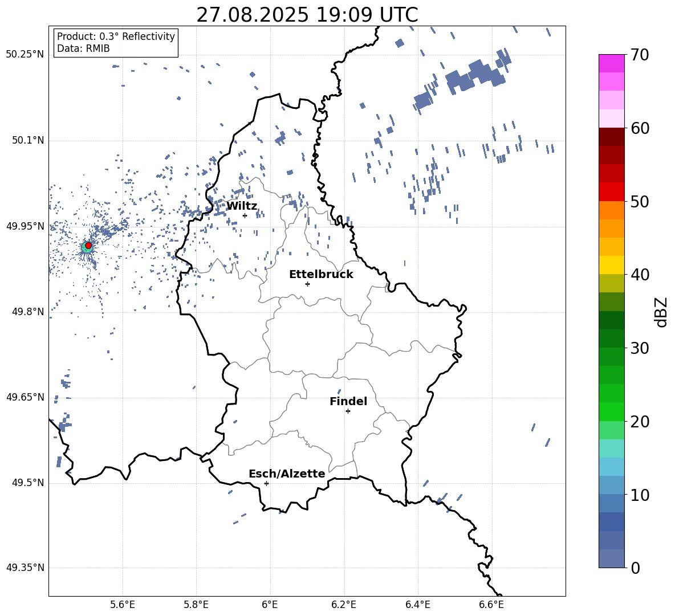Viewport: 675px width, 616px height.
Task: Click the red radar location dot
Action: point(88,246)
